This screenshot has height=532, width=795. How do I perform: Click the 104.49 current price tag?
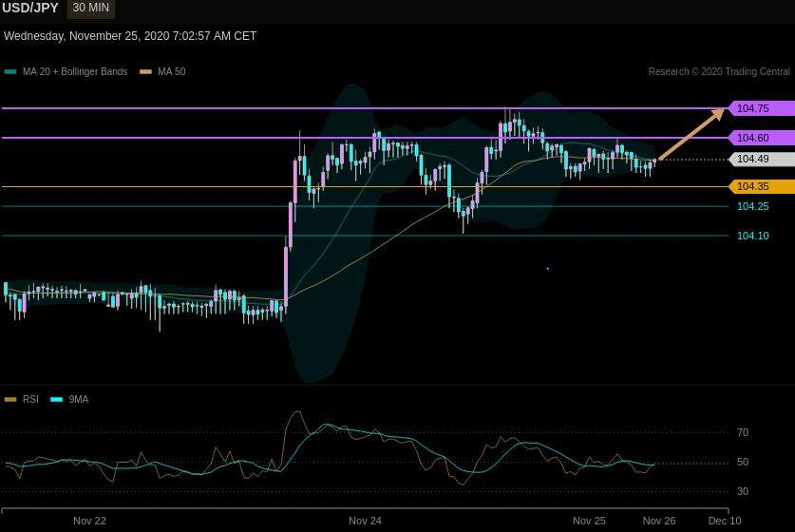point(761,160)
